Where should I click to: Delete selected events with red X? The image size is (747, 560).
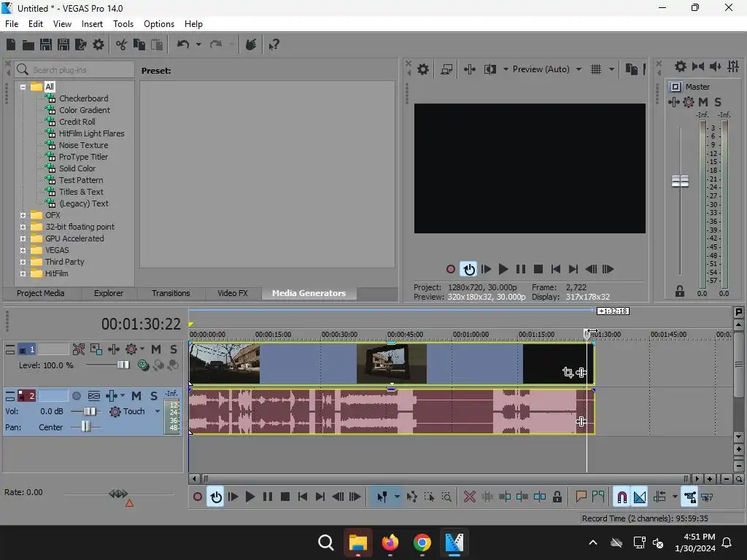coord(470,497)
